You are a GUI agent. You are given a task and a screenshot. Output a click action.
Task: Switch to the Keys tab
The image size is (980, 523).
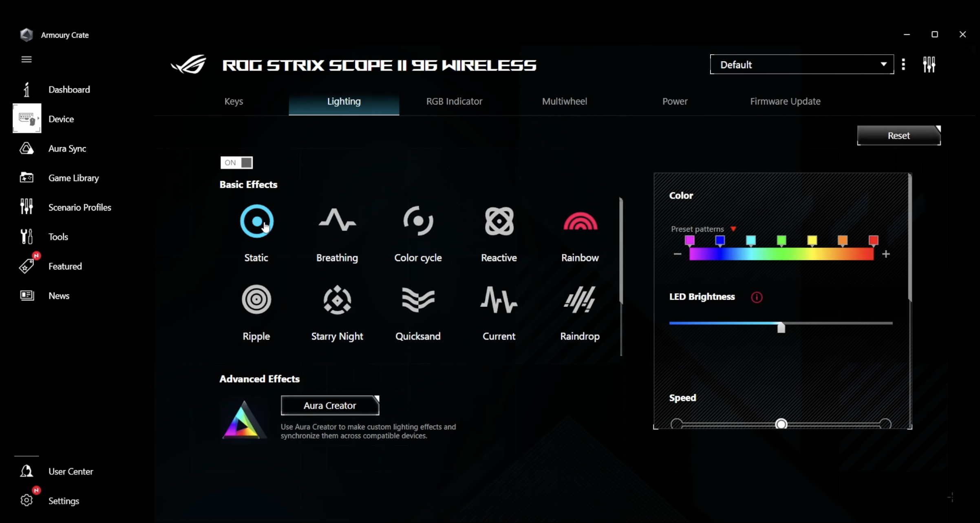coord(234,101)
